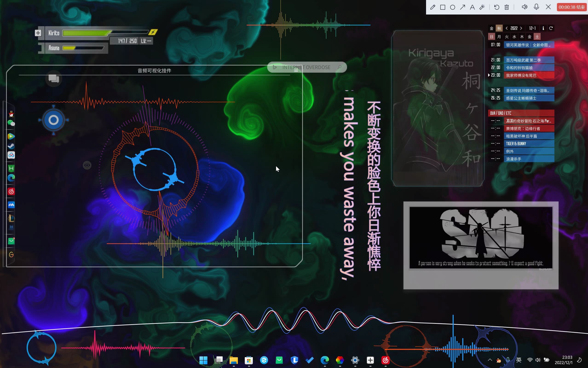Select the 水 weekday tab
Viewport: 588px width, 368px height.
point(514,37)
